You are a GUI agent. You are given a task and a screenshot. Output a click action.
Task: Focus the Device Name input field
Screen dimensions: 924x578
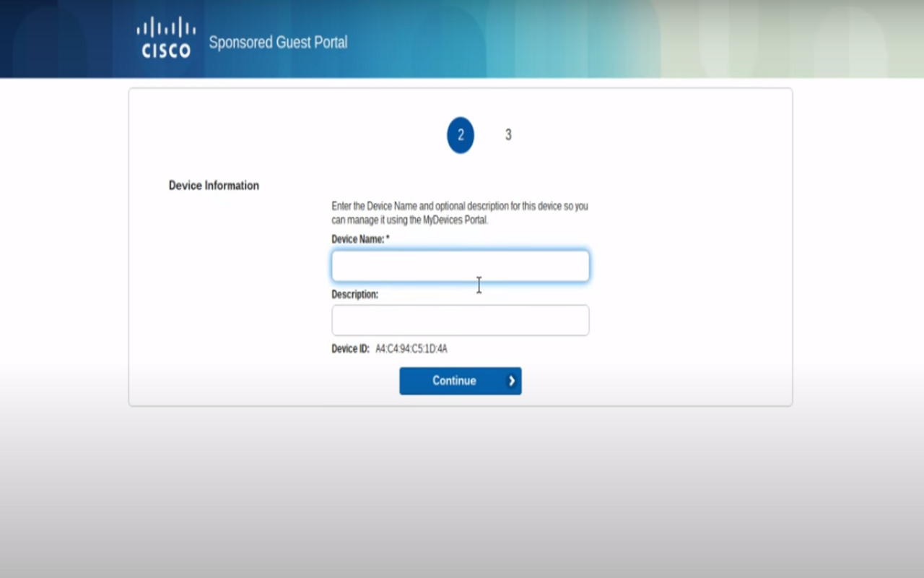click(461, 266)
